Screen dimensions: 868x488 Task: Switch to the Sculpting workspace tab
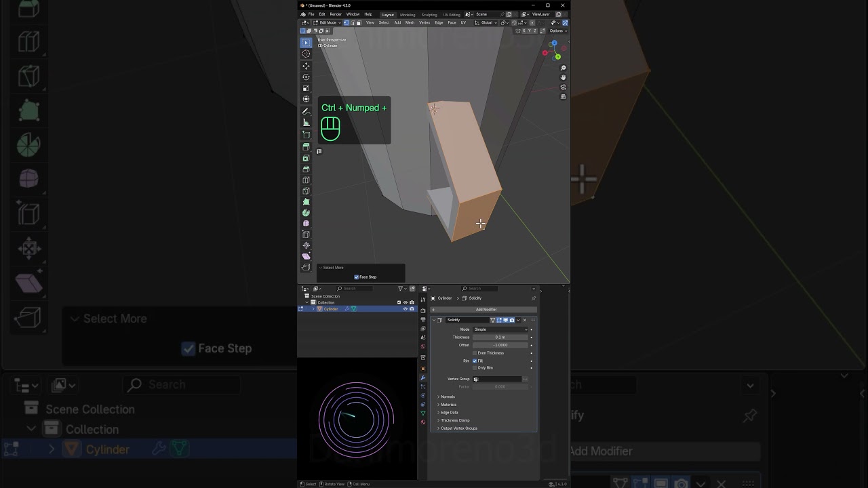pos(429,15)
